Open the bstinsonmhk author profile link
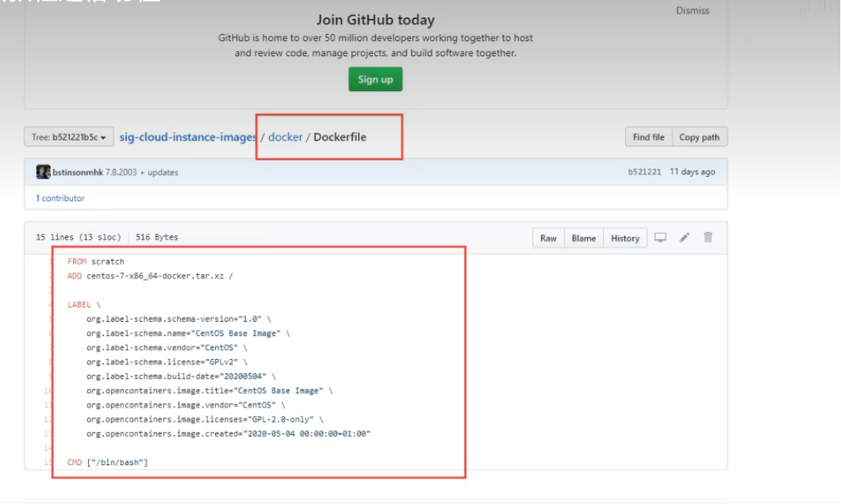 point(77,172)
